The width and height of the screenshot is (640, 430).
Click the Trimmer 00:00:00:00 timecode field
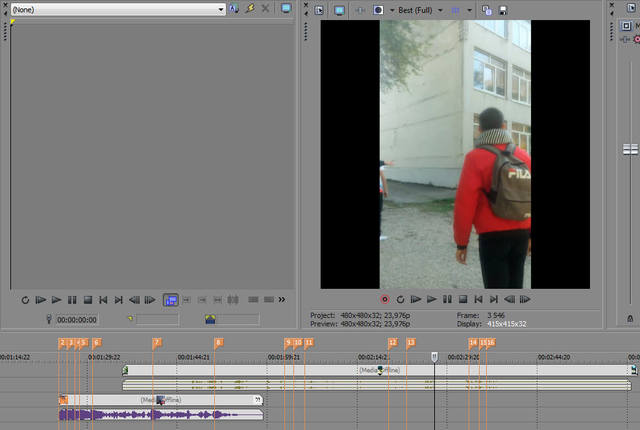click(77, 319)
